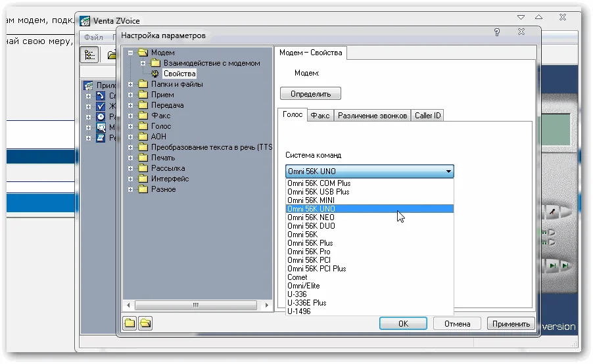
Task: Choose Omni 56K Plus list entry
Action: point(369,243)
